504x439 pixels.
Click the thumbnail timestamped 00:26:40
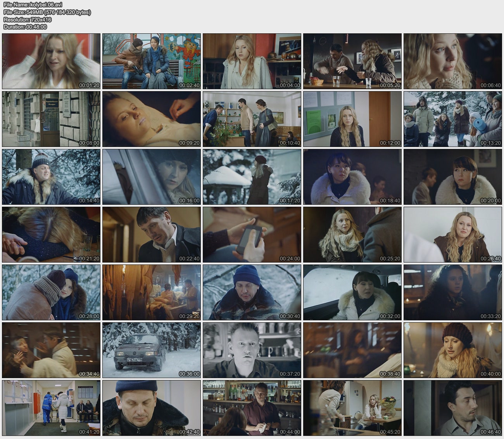[452, 235]
